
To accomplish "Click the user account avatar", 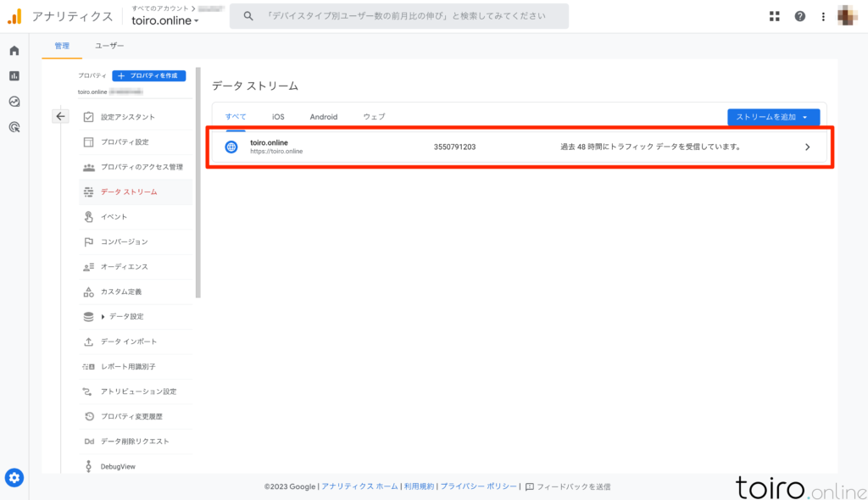I will coord(847,16).
